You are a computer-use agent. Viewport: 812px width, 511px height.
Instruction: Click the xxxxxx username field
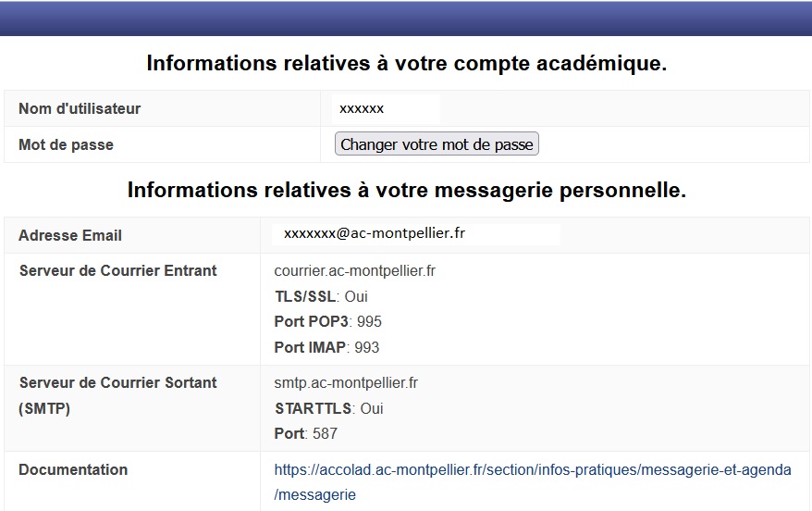[x=386, y=108]
